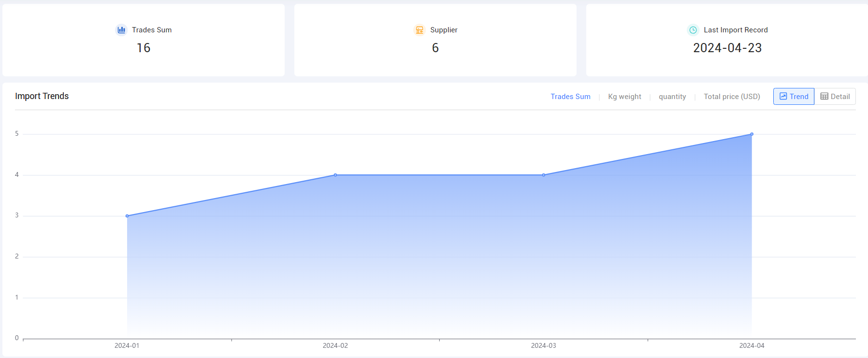The image size is (868, 358).
Task: Click the 2024-01 x-axis label
Action: click(127, 345)
